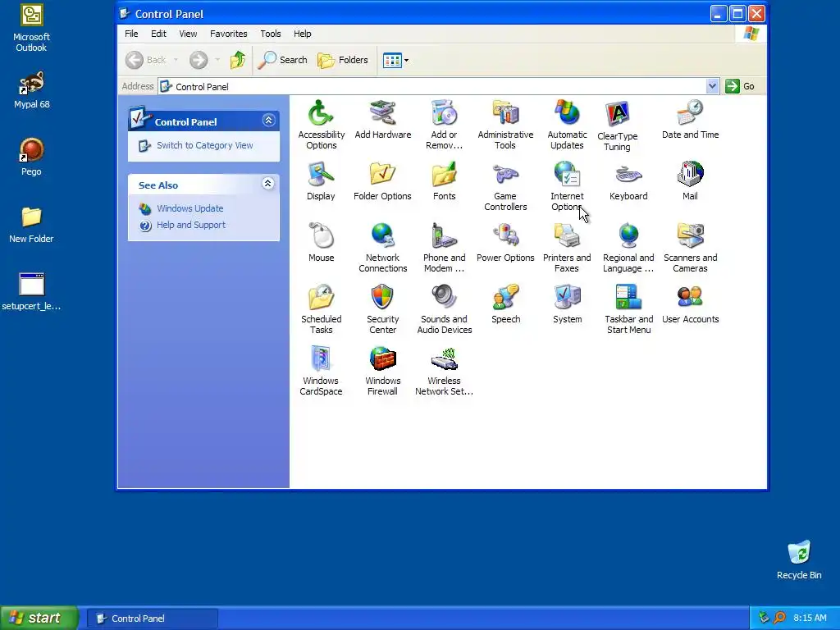Select the Printers and Faxes icon
840x630 pixels.
tap(567, 248)
